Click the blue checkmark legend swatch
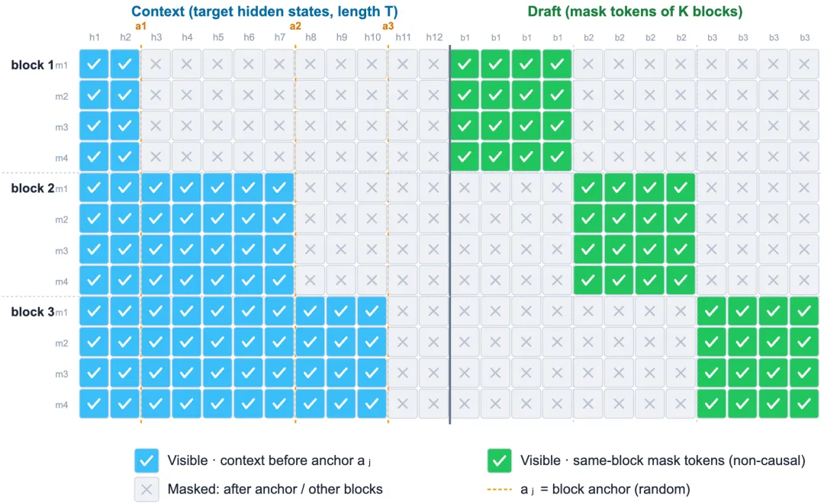This screenshot has height=504, width=824. tap(146, 461)
